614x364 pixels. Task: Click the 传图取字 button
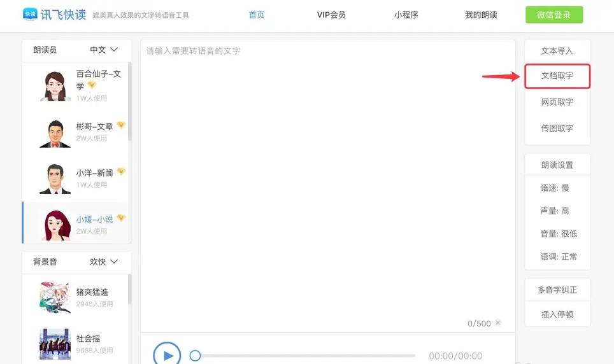click(x=557, y=128)
